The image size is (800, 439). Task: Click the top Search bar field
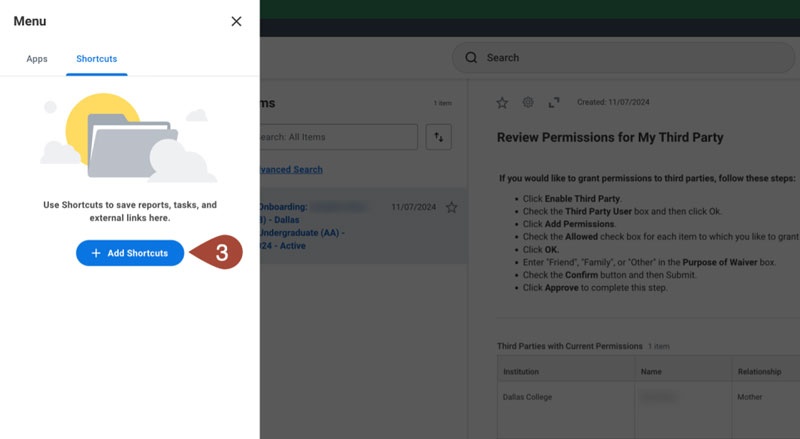pyautogui.click(x=630, y=58)
